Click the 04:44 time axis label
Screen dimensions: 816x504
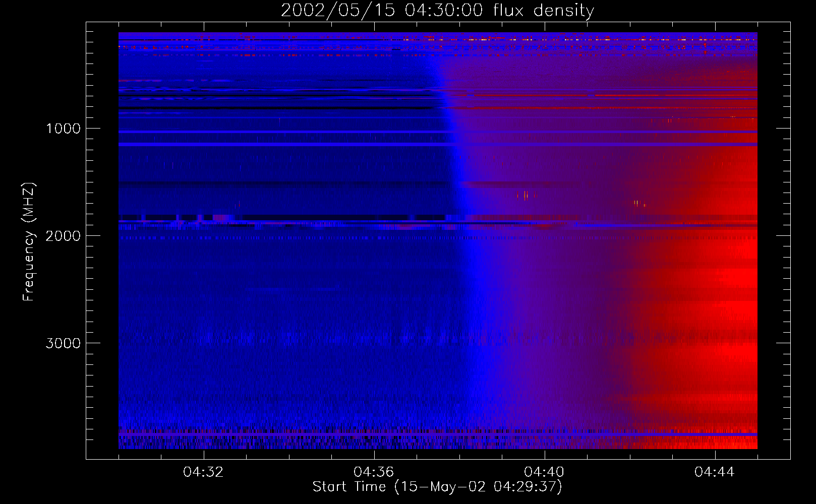[715, 472]
